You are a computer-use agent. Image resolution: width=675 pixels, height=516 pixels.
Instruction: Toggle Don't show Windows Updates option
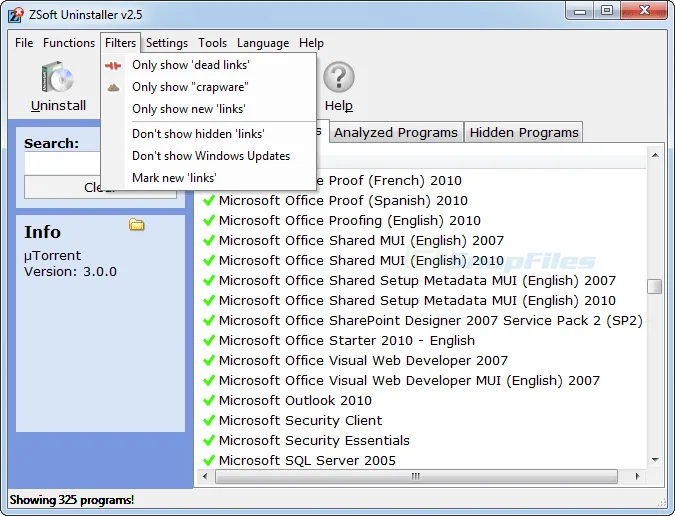click(209, 156)
